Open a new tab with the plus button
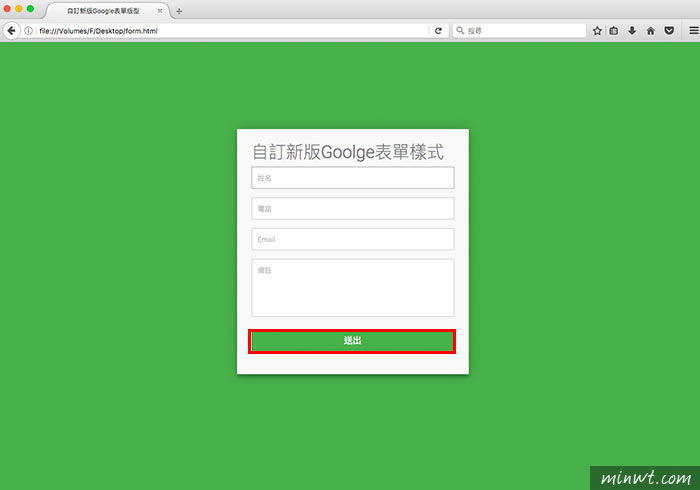This screenshot has height=490, width=700. [x=179, y=11]
